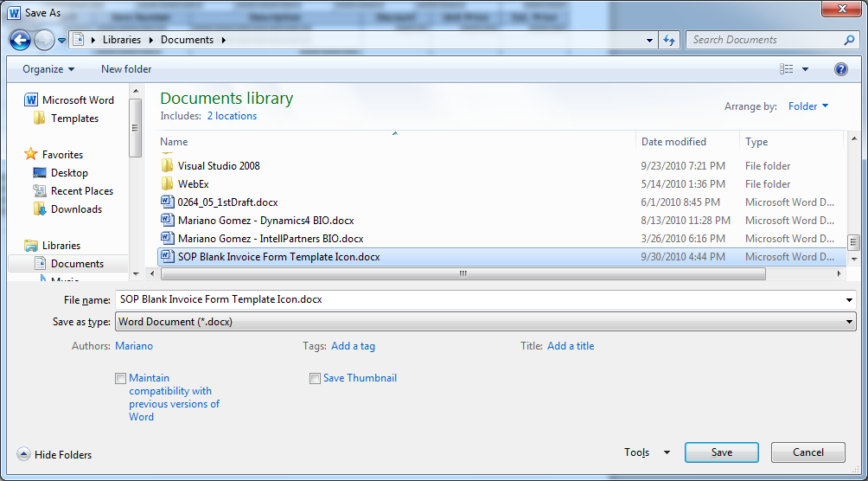Screen dimensions: 868x481
Task: Enable Maintain compatibility with previous versions checkbox
Action: 121,379
